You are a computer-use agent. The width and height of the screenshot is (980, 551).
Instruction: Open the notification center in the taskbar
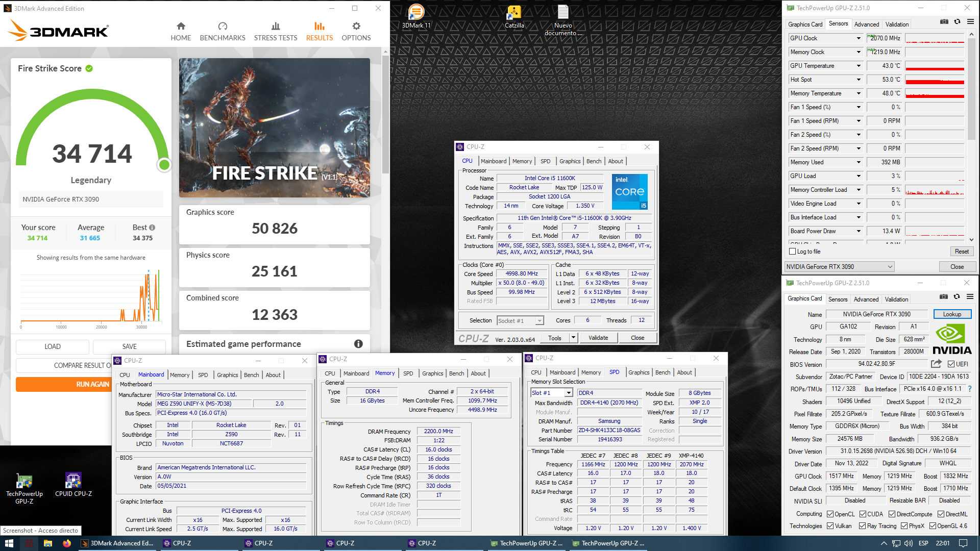(x=963, y=543)
